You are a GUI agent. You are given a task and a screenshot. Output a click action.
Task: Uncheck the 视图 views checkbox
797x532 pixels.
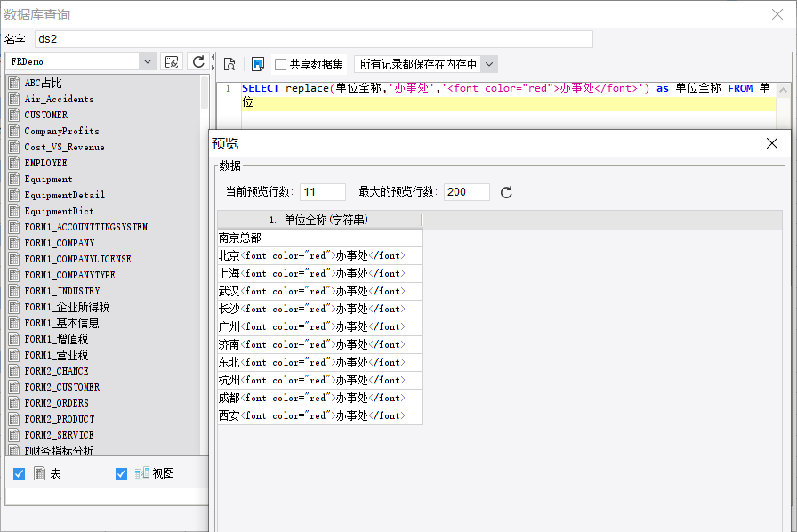[x=122, y=473]
